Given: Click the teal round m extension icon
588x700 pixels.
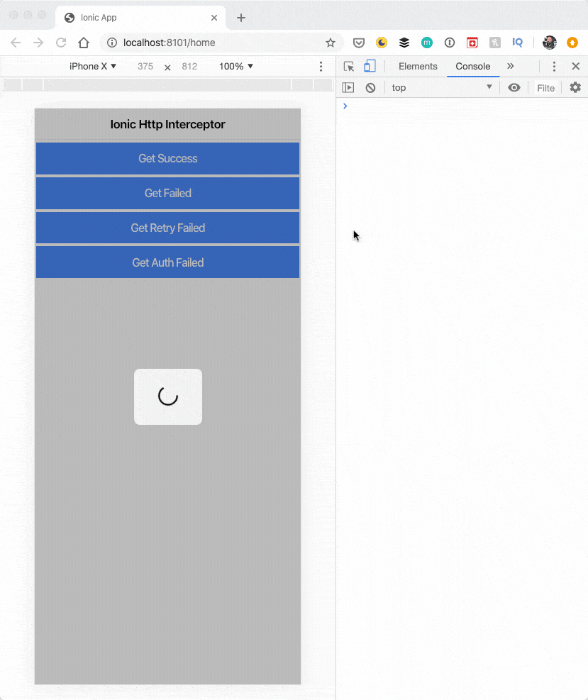Looking at the screenshot, I should (427, 43).
